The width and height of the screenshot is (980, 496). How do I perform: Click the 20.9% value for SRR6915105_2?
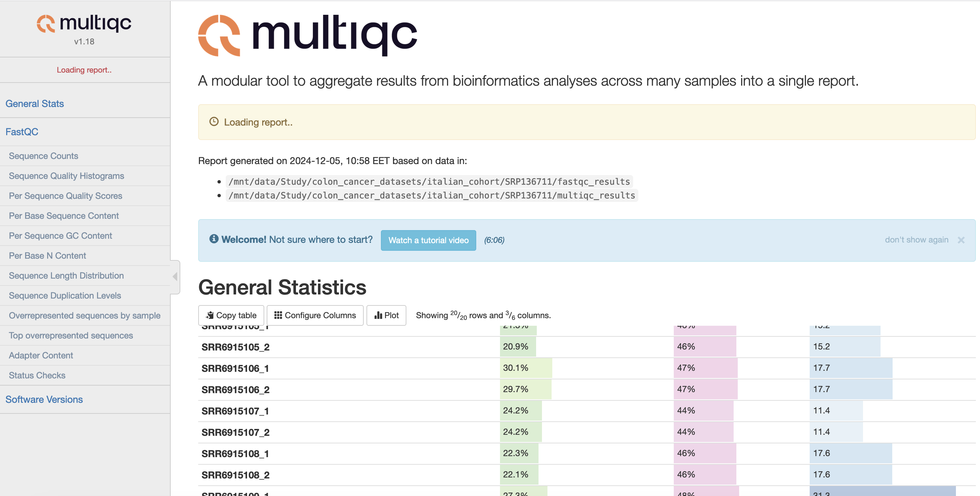[515, 346]
